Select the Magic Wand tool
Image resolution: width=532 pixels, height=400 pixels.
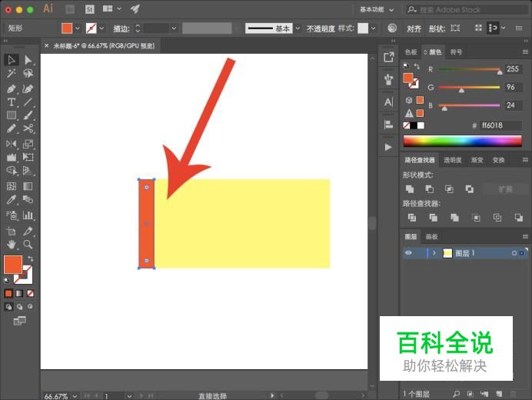tap(12, 74)
